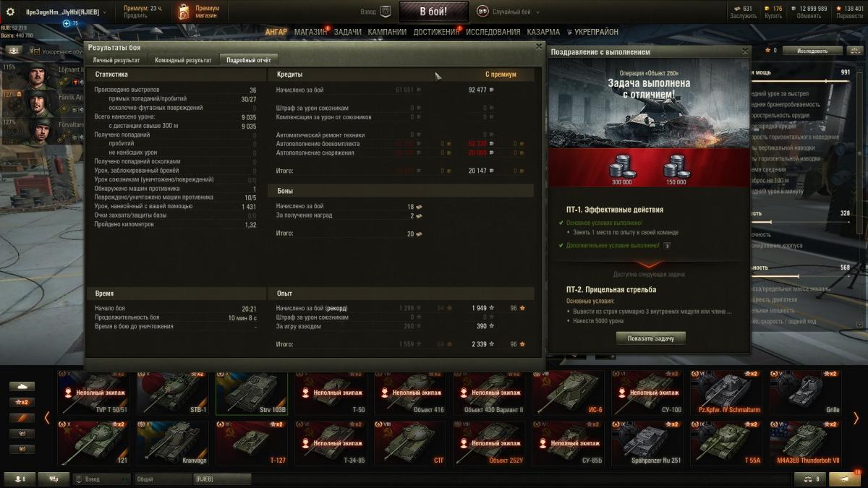Expand the player account name dropdown
This screenshot has height=488, width=868.
click(105, 12)
